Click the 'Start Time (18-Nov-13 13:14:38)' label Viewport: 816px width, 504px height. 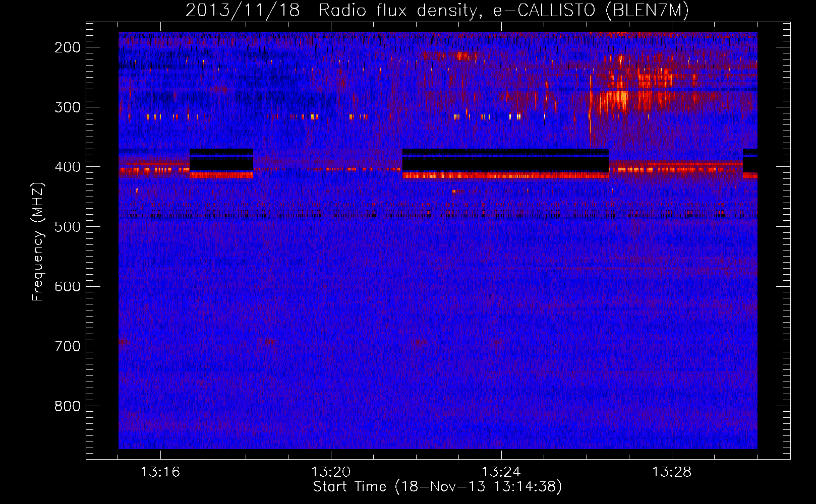coord(437,487)
